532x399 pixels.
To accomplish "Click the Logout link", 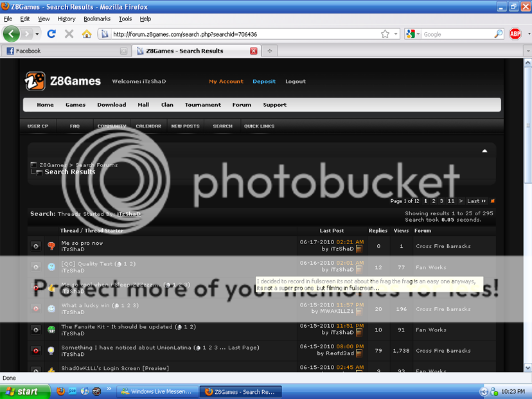I will (296, 82).
